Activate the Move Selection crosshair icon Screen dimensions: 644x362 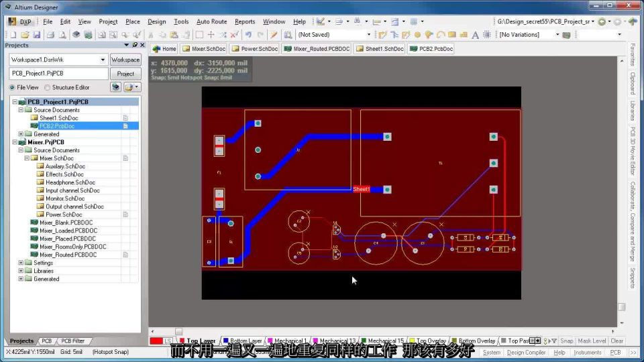[211, 35]
